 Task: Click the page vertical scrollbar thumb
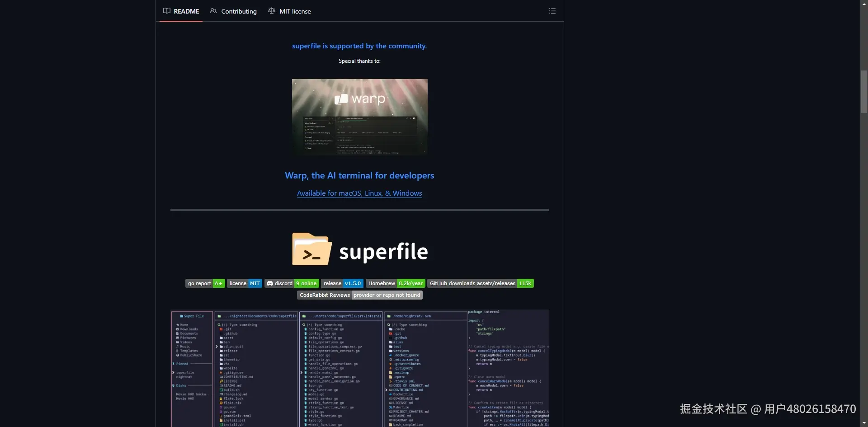[x=864, y=92]
